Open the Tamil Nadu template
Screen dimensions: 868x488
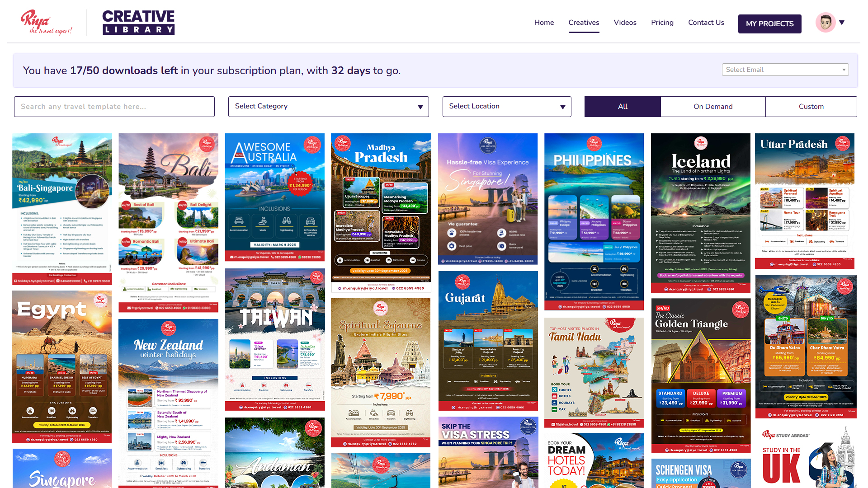point(594,373)
